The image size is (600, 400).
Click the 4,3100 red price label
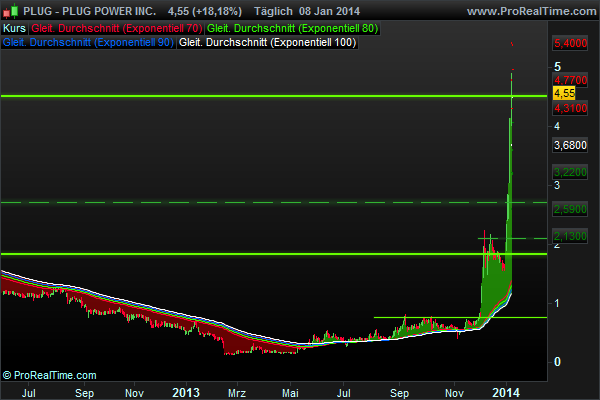(570, 108)
